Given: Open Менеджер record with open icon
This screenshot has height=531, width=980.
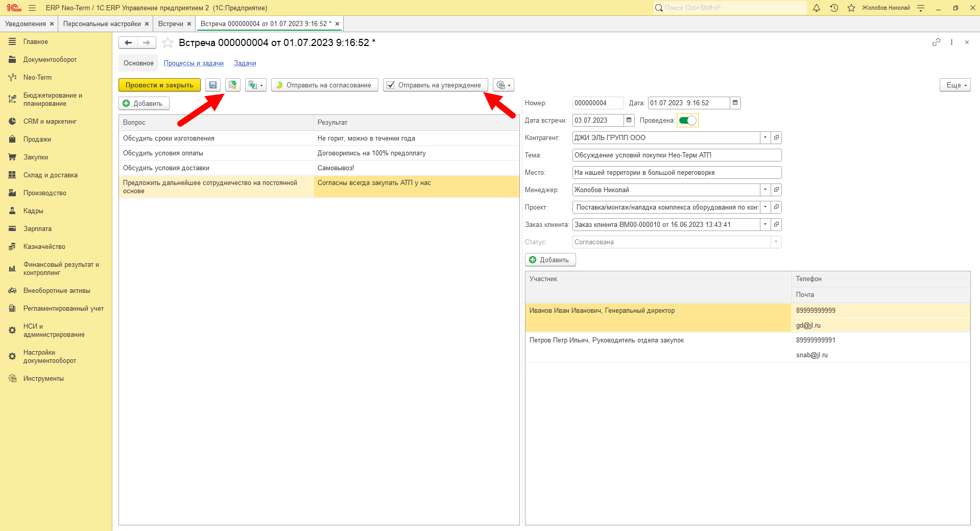Looking at the screenshot, I should point(776,190).
